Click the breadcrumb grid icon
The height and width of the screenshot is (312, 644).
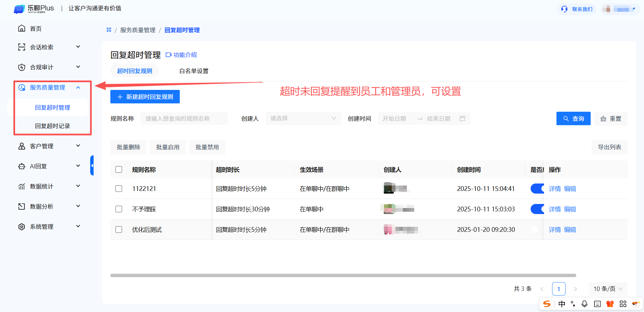[109, 30]
